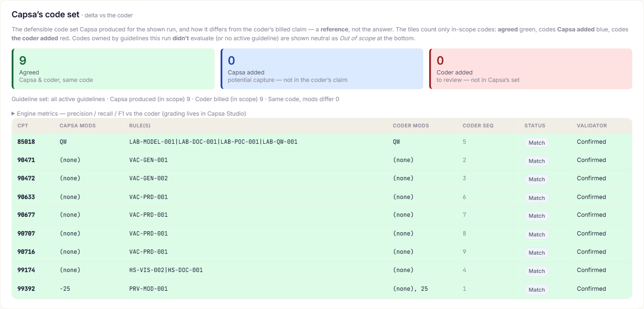The height and width of the screenshot is (309, 644).
Task: Click VAC-PRD-001 rule in row 90633
Action: 148,197
